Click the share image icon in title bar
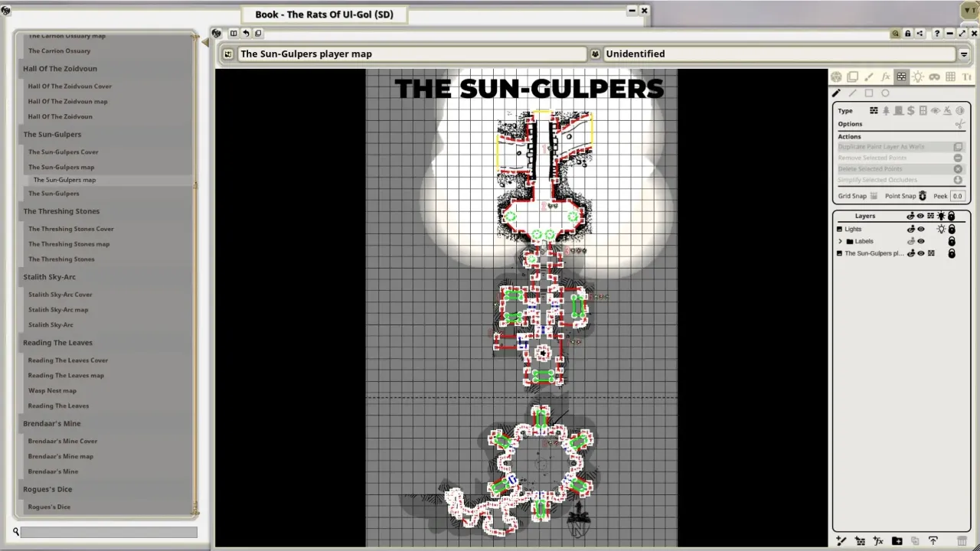The height and width of the screenshot is (551, 980). point(920,33)
